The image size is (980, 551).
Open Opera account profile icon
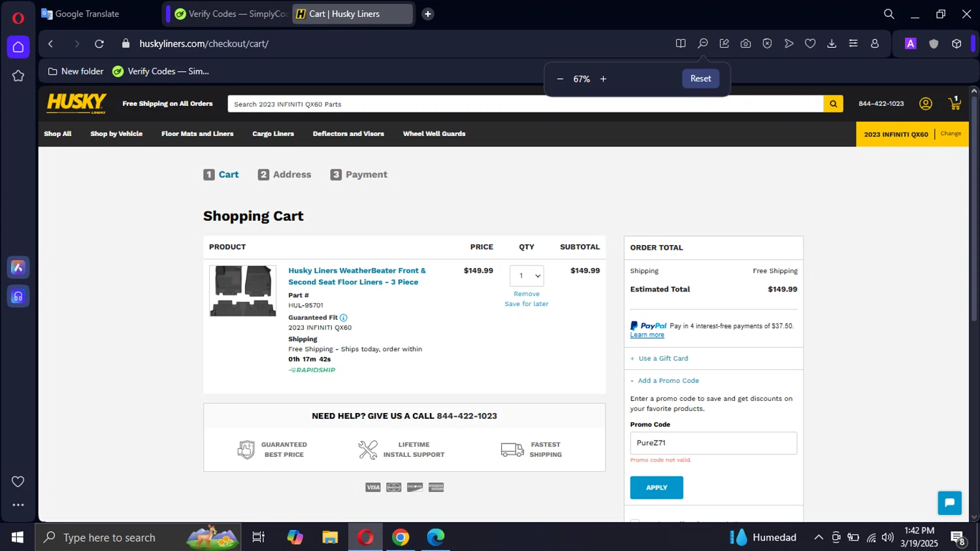[x=875, y=44]
